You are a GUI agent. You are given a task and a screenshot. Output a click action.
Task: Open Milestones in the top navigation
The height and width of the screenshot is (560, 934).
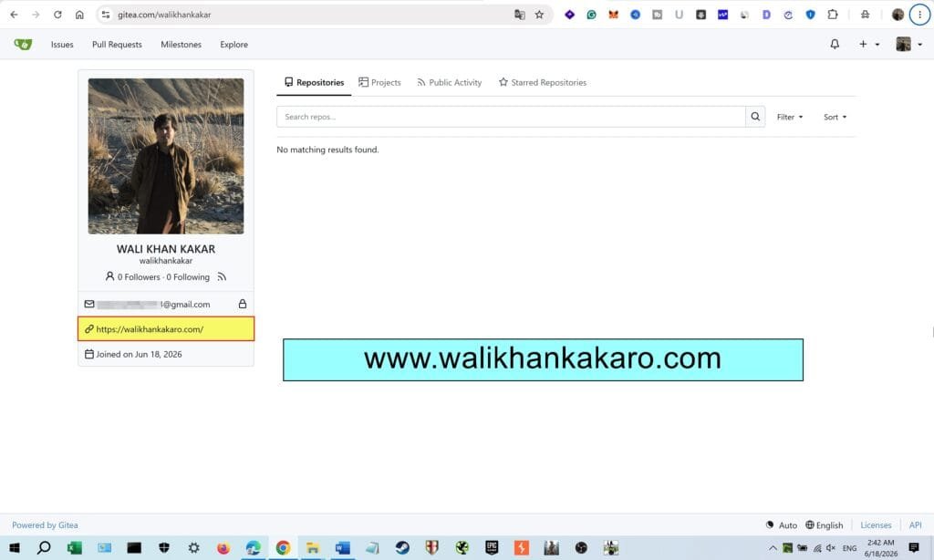click(x=182, y=44)
